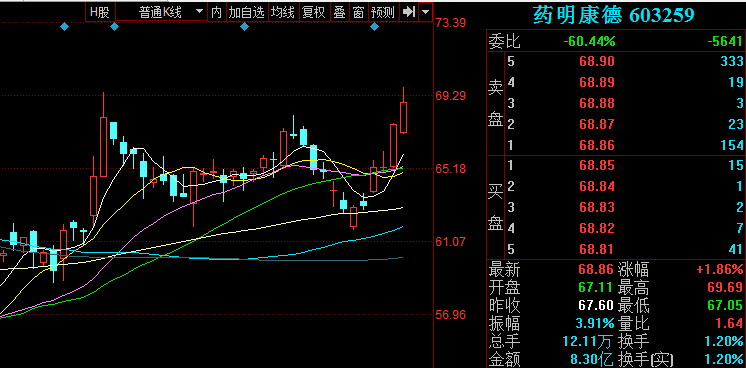Click the fourth blue diamond marker
Image resolution: width=746 pixels, height=368 pixels.
click(x=374, y=27)
